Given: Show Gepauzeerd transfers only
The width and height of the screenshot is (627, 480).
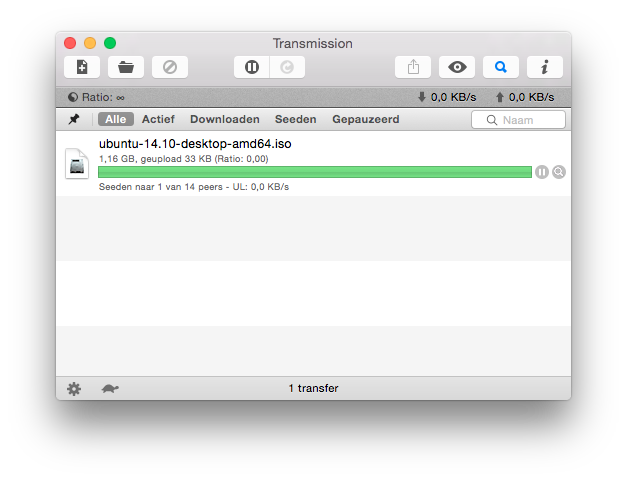Looking at the screenshot, I should point(366,119).
